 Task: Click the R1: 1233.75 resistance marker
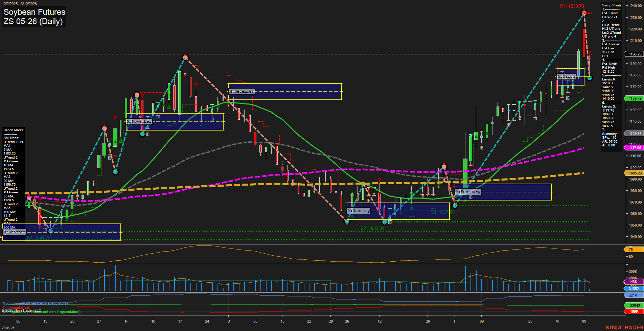(572, 6)
